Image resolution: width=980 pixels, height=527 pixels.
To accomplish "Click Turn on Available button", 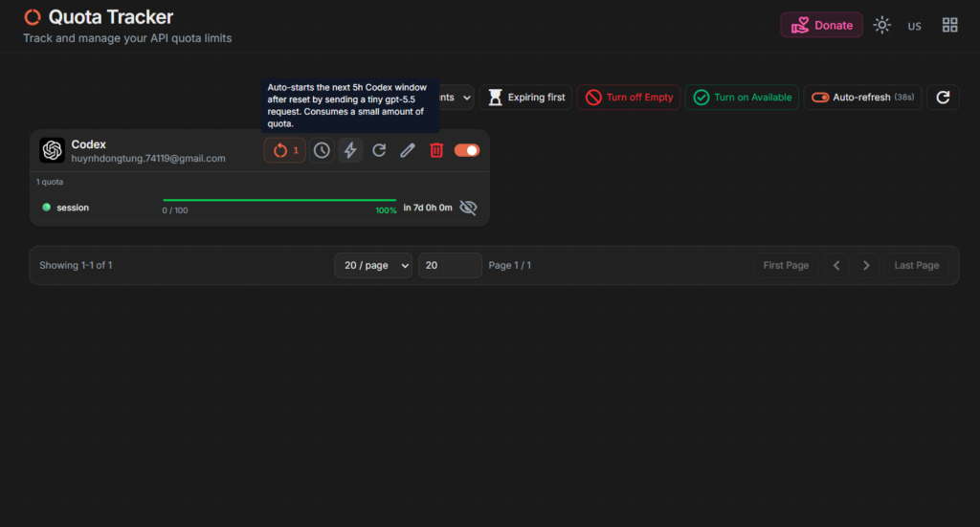I will tap(742, 98).
